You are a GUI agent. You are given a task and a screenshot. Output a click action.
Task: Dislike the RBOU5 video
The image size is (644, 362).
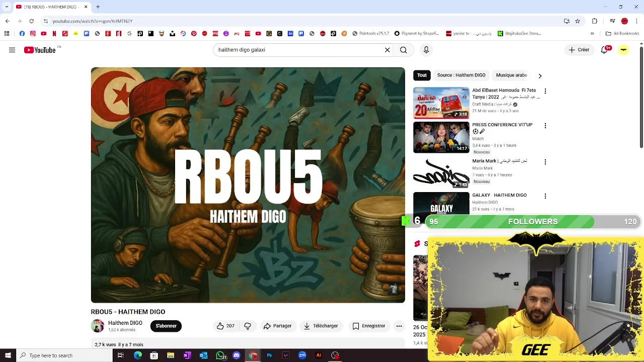pyautogui.click(x=248, y=326)
